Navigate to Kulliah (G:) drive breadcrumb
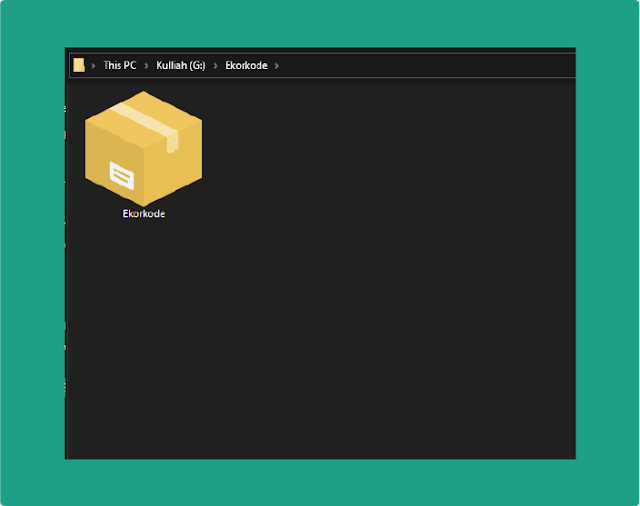This screenshot has width=640, height=506. click(x=181, y=65)
